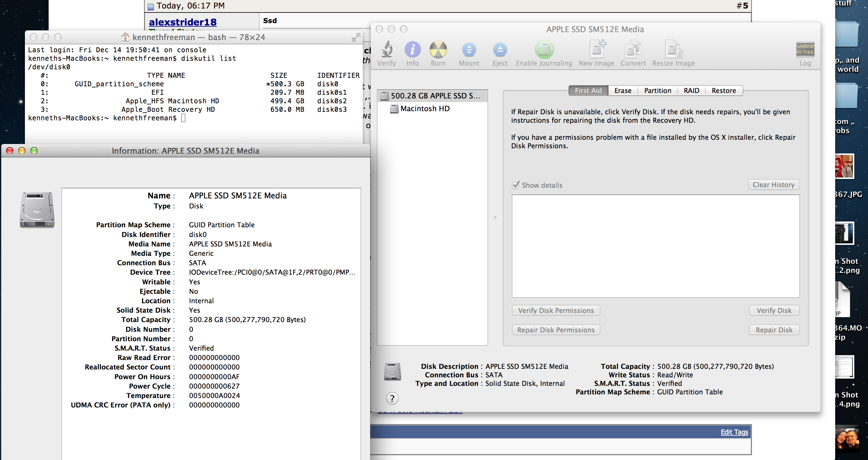
Task: Click Power Cycle value '000000000627'
Action: point(214,386)
